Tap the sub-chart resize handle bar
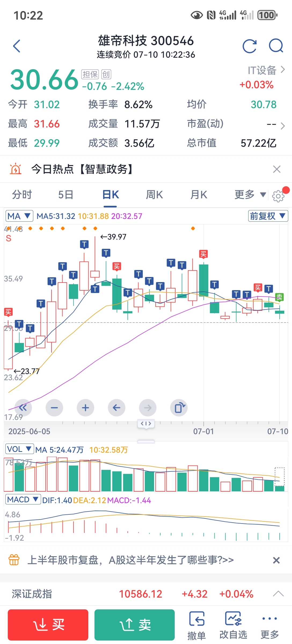The height and width of the screenshot is (644, 292). 146,441
